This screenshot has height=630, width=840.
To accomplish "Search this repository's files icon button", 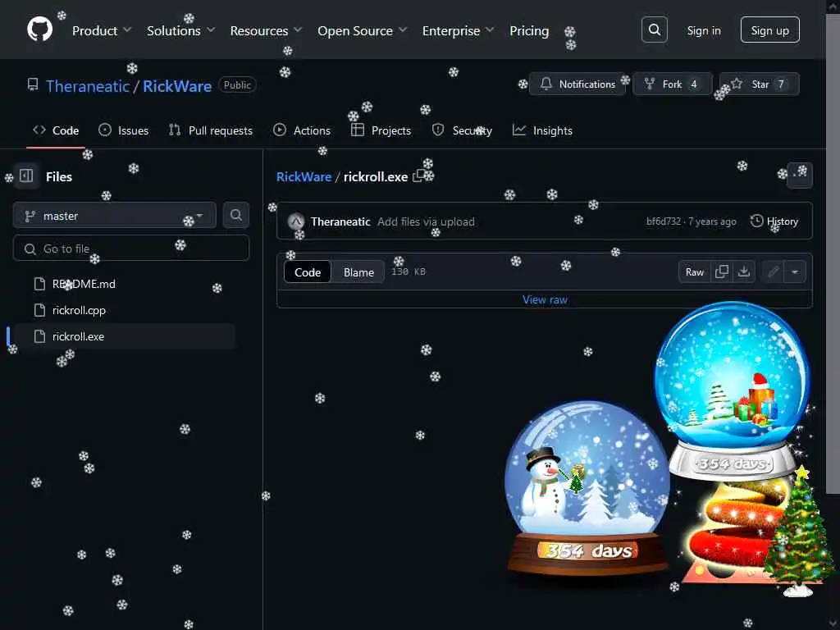I will point(235,216).
